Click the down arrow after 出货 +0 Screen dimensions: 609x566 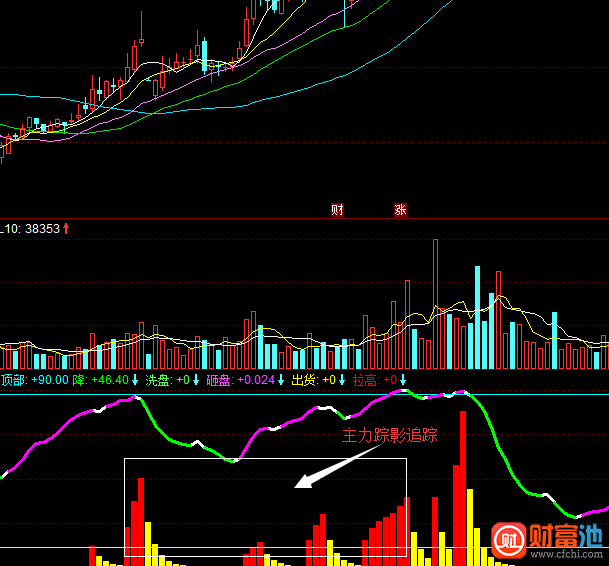point(342,380)
